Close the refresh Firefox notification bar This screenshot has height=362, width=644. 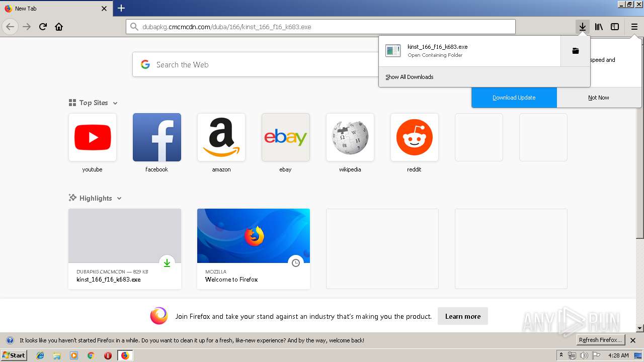[633, 340]
